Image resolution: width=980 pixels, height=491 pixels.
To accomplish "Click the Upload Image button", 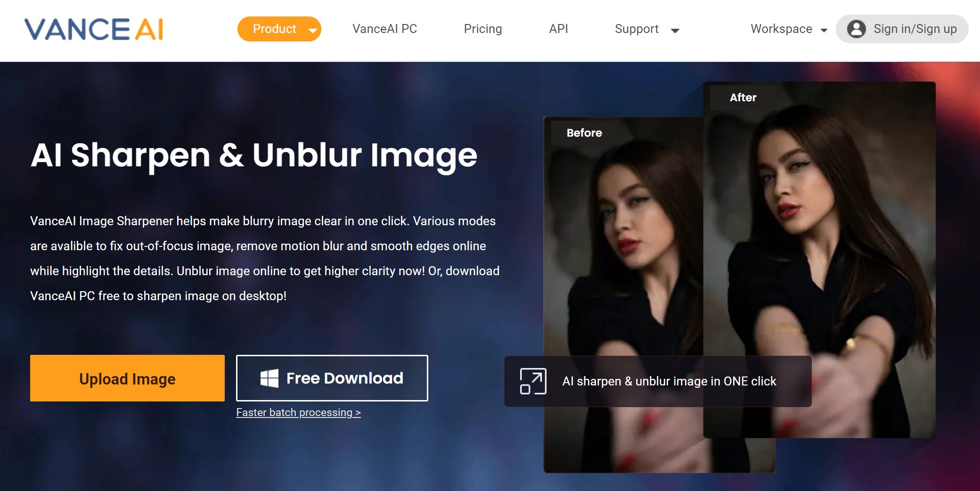I will (127, 378).
